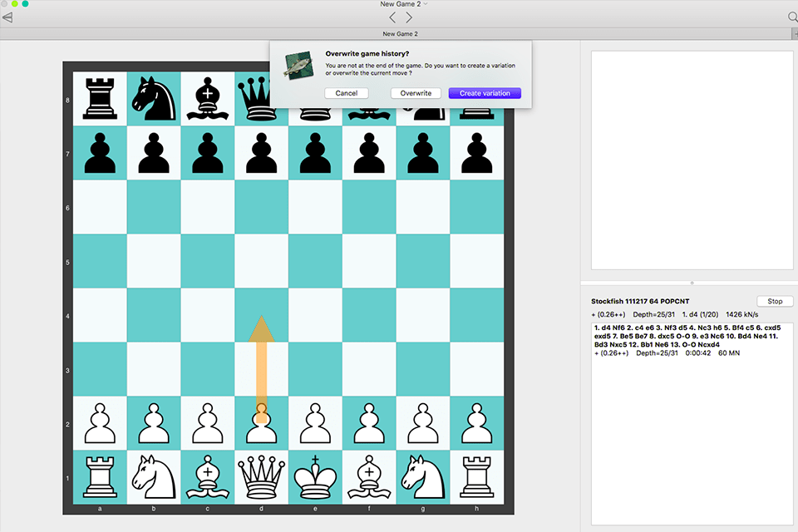The image size is (798, 532).
Task: Click the empty e4 square
Action: point(316,315)
